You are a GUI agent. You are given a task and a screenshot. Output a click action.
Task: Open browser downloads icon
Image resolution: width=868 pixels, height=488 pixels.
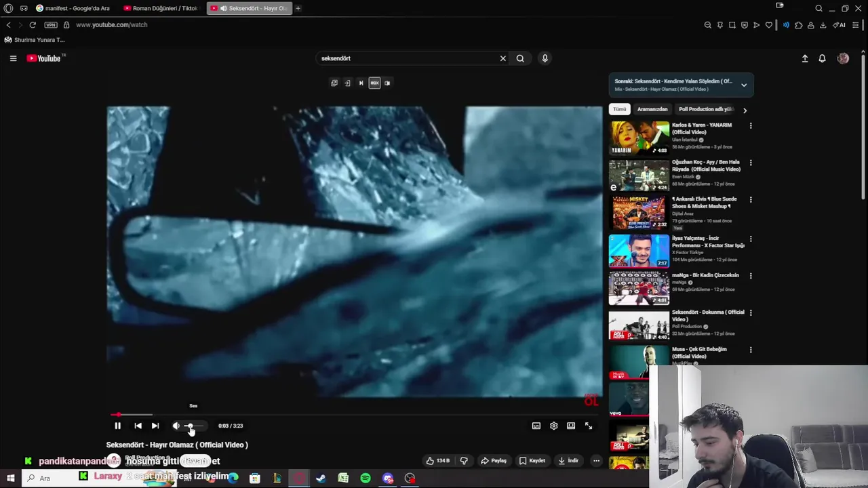pos(823,25)
